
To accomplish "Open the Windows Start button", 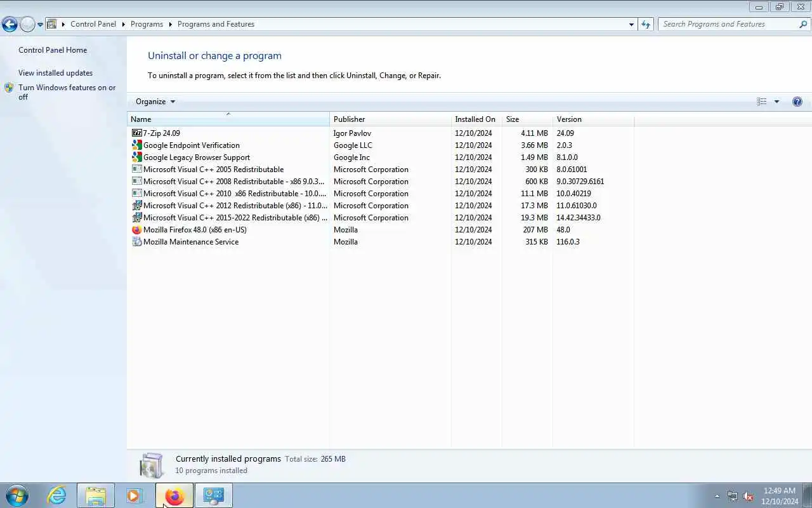I will pyautogui.click(x=17, y=495).
